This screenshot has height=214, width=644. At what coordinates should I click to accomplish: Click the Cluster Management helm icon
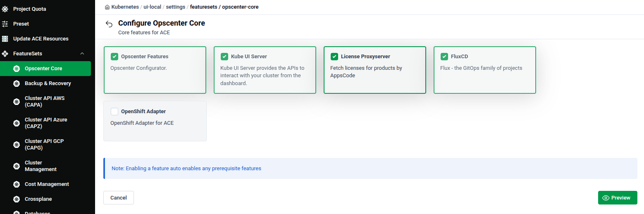coord(17,166)
